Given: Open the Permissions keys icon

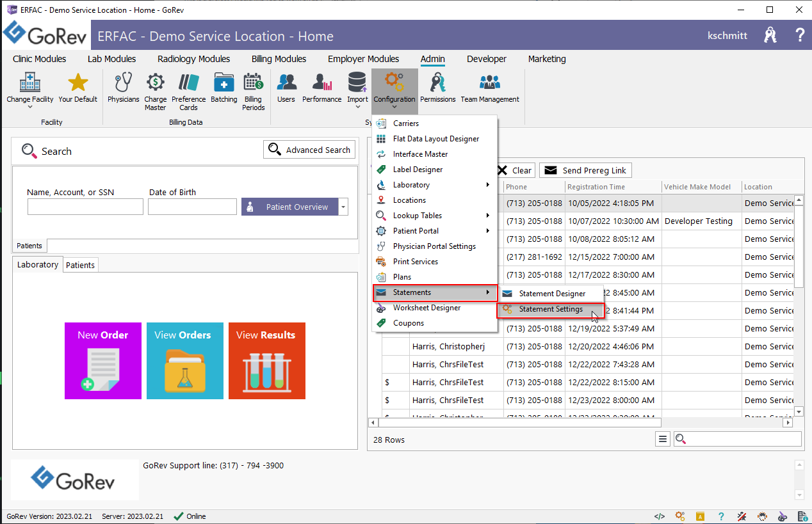Looking at the screenshot, I should [438, 83].
